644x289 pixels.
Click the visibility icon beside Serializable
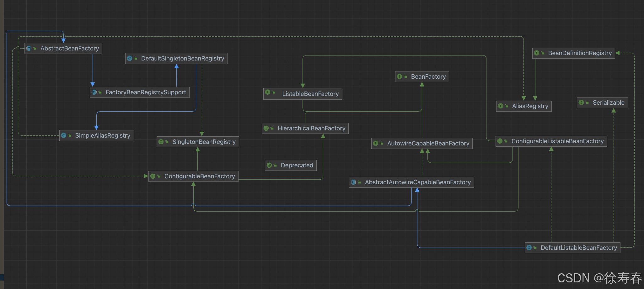(x=587, y=102)
